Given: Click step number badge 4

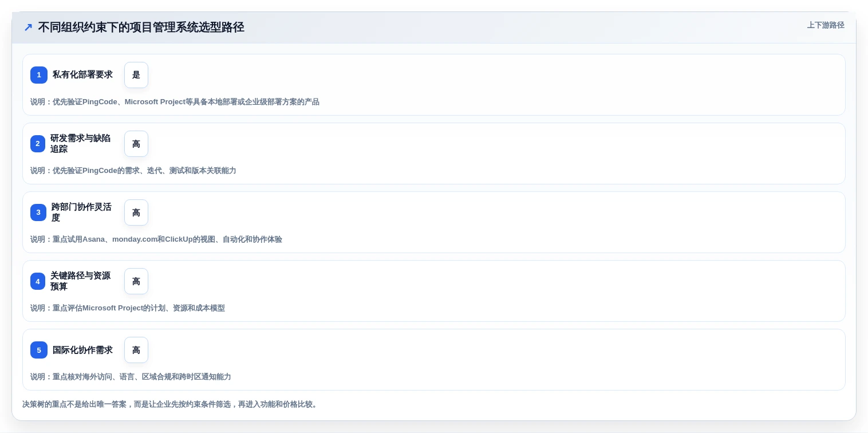Looking at the screenshot, I should pyautogui.click(x=38, y=281).
